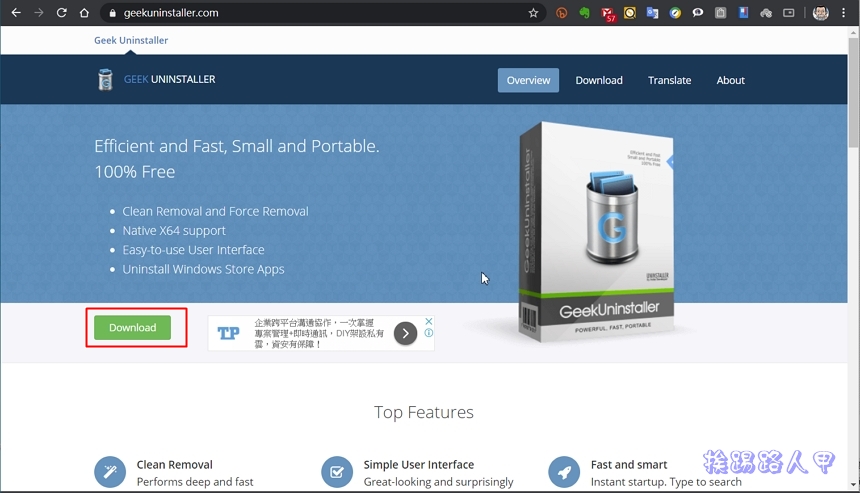Open the blue bookmark book extension
Viewport: 860px width, 493px height.
click(743, 13)
